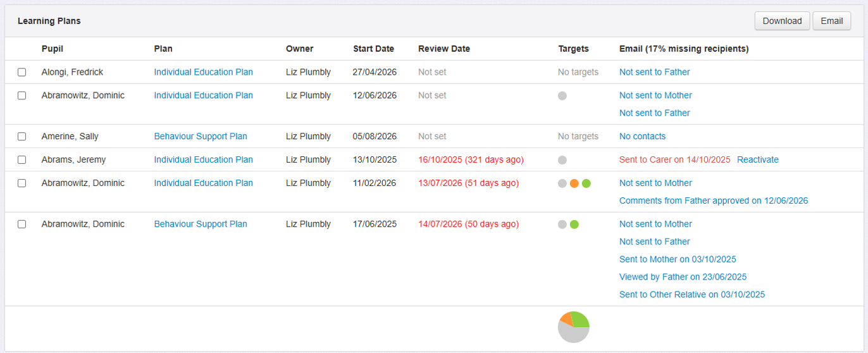This screenshot has width=868, height=353.
Task: Click 'Sent to Mother on 03/10/2025'
Action: point(678,259)
